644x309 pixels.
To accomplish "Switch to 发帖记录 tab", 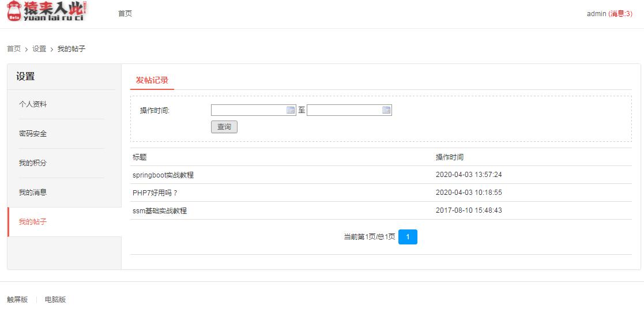I will (x=152, y=80).
